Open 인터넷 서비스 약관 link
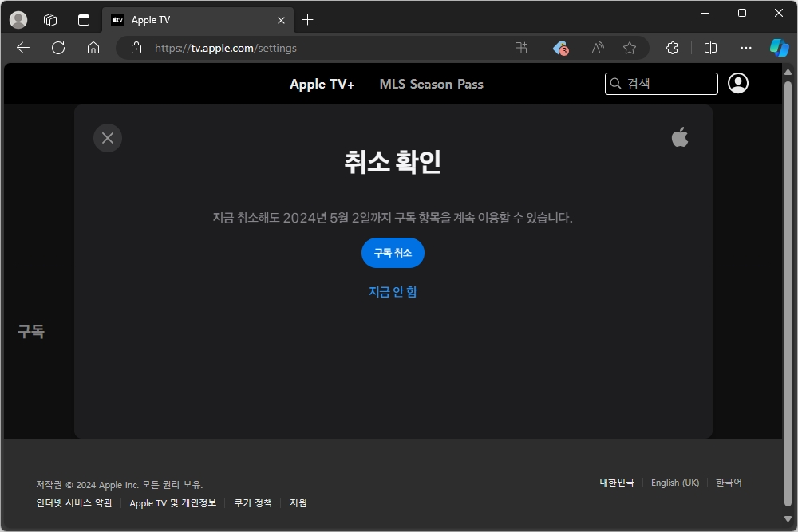The width and height of the screenshot is (798, 532). pos(74,503)
